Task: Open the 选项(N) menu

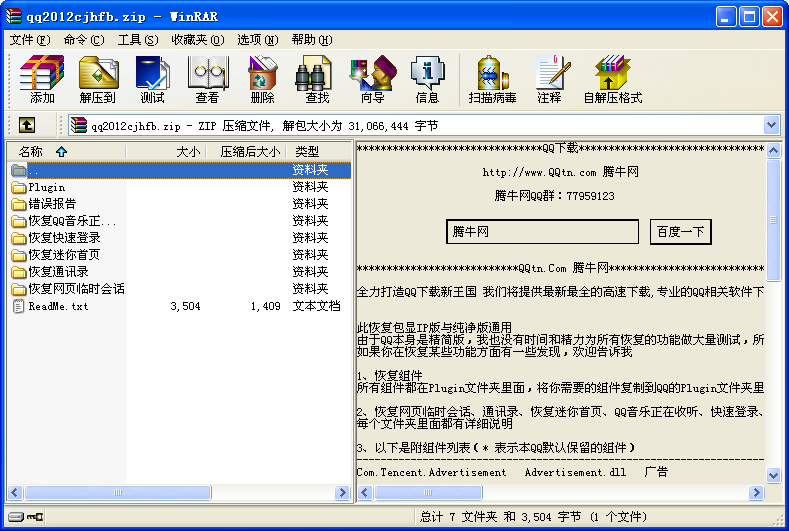Action: click(x=258, y=40)
